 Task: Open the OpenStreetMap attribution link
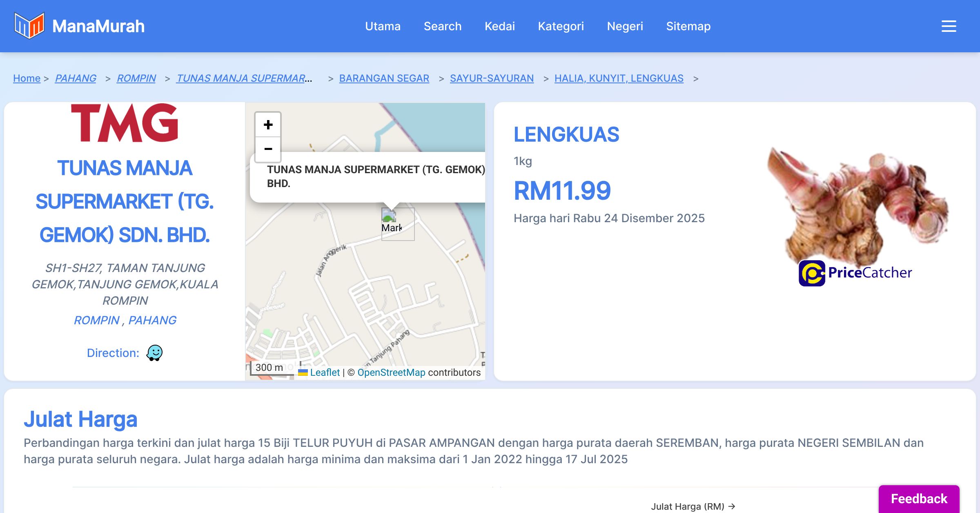[x=391, y=372]
